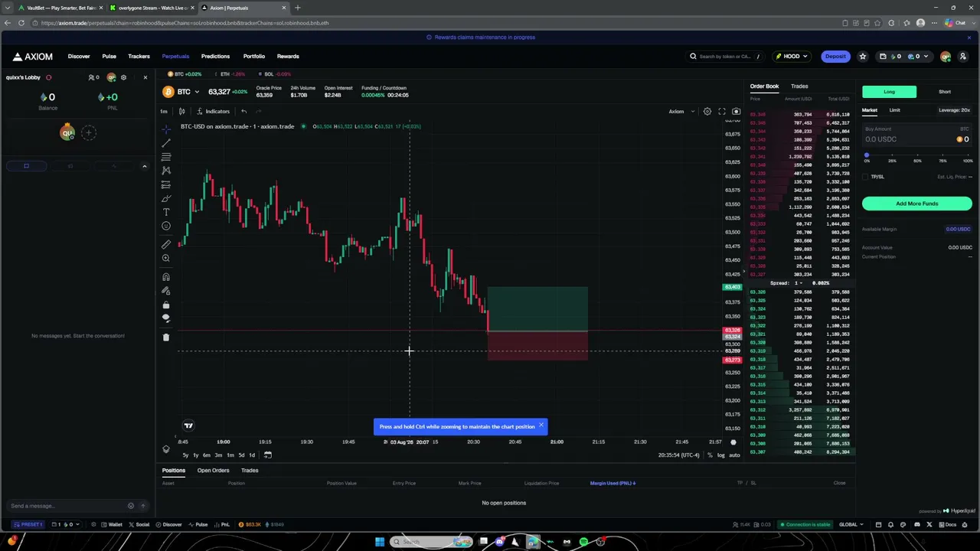Switch to Trades tab beside Order Book
The image size is (980, 551).
pos(799,86)
